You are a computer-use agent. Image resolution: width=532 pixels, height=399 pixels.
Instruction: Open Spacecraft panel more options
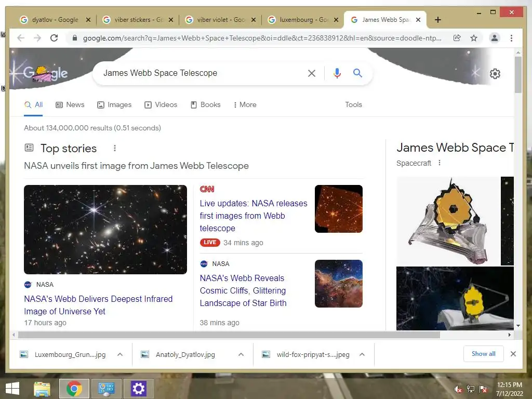tap(440, 163)
